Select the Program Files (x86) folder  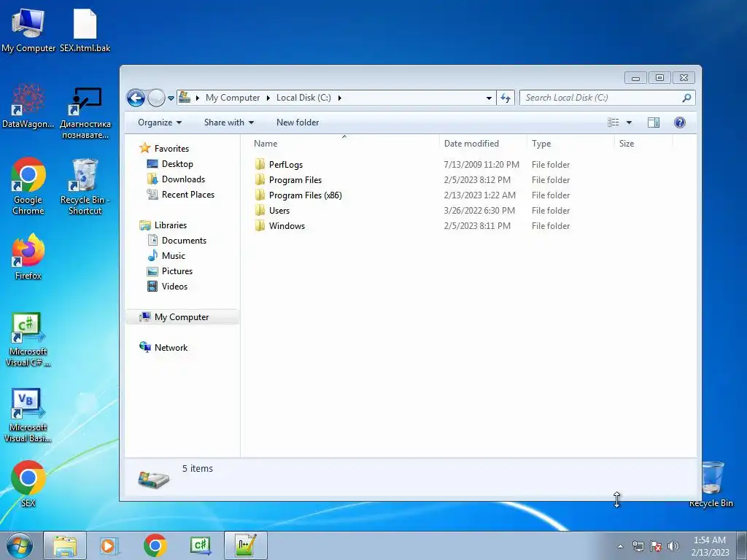pos(306,195)
